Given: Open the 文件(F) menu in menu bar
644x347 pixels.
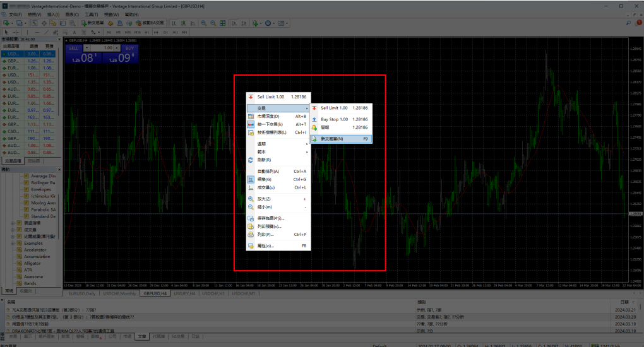Looking at the screenshot, I should (16, 14).
